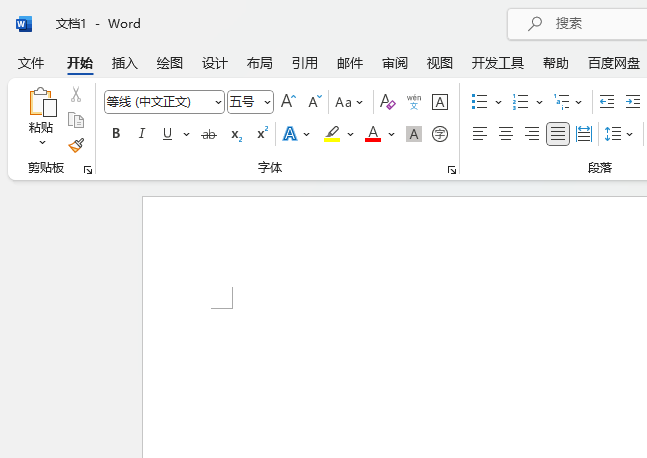
Task: Click the 搜索 search box
Action: tap(577, 24)
